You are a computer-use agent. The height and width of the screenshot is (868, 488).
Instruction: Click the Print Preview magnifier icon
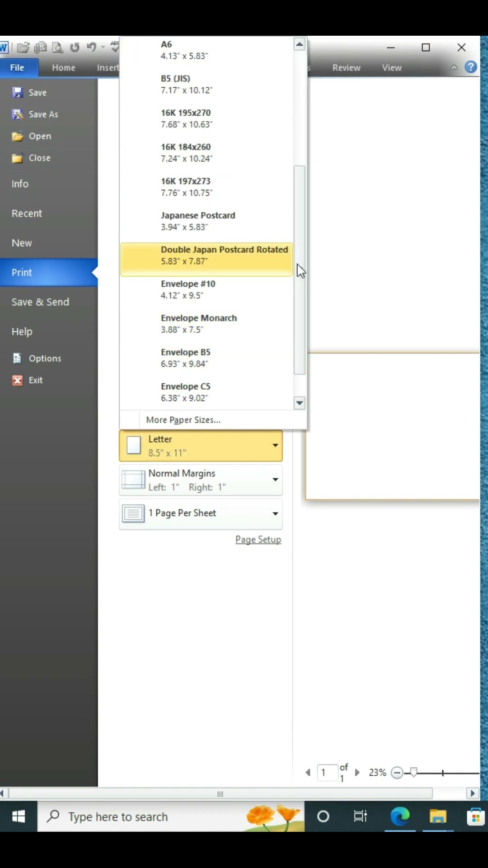coord(57,47)
